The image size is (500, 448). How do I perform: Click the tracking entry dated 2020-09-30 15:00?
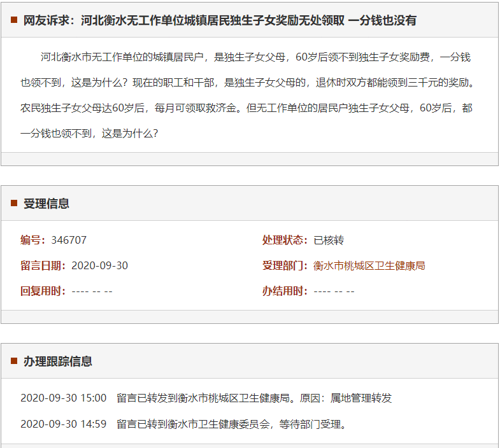206,398
